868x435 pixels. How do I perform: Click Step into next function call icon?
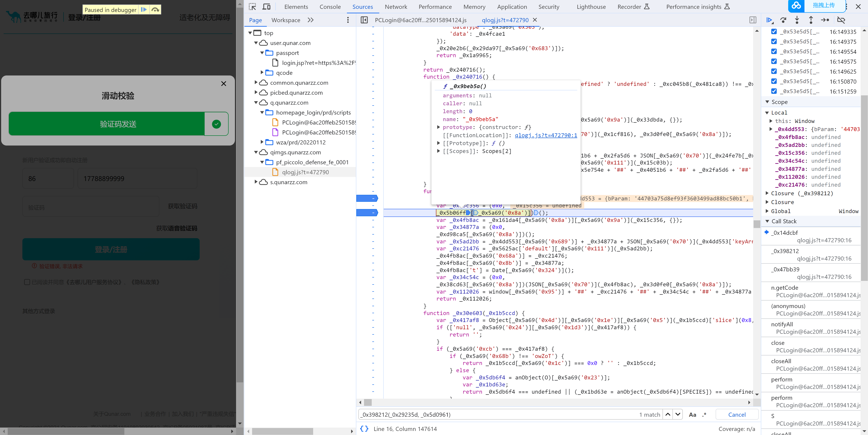pyautogui.click(x=797, y=20)
